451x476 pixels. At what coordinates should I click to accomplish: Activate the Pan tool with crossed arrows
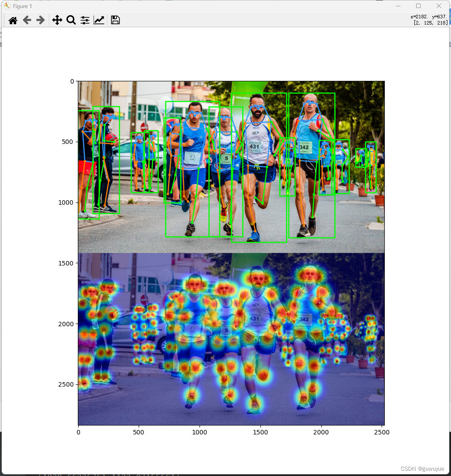[57, 21]
